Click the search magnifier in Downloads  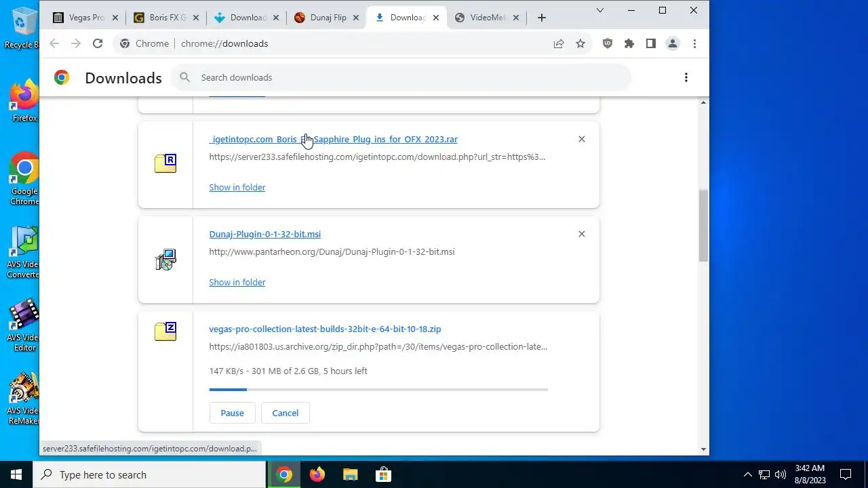(x=184, y=77)
